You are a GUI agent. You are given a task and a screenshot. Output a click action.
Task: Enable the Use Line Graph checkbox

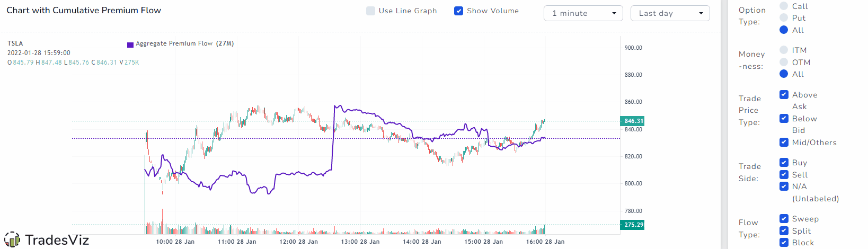(371, 11)
